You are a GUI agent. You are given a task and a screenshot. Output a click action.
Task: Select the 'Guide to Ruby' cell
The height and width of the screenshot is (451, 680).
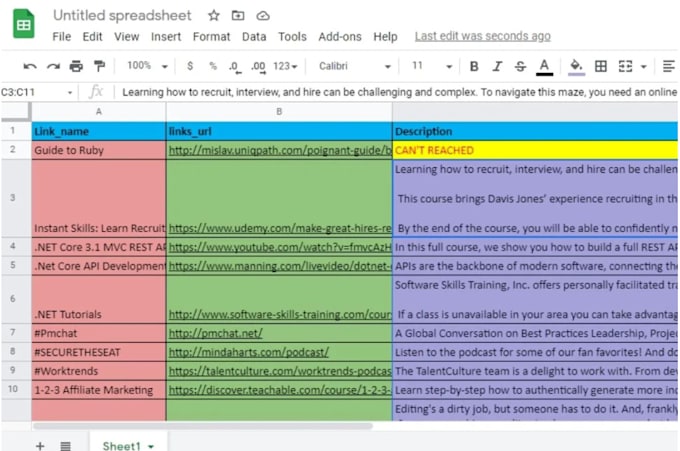(x=99, y=150)
